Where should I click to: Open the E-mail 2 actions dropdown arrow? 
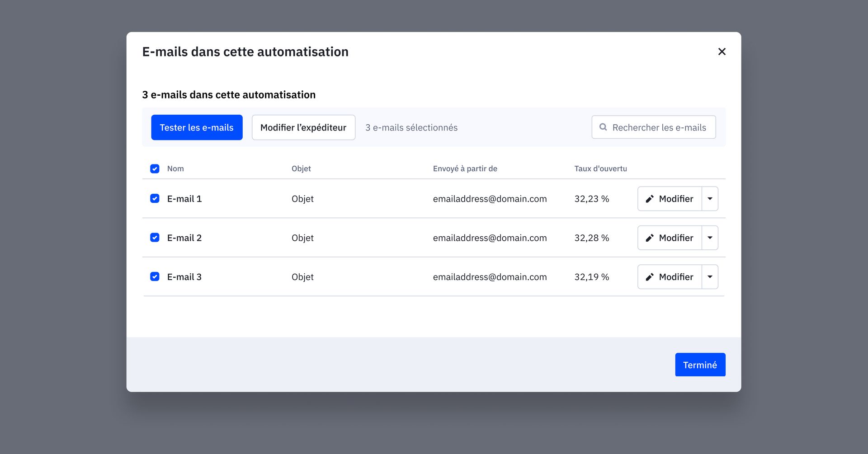pos(710,238)
